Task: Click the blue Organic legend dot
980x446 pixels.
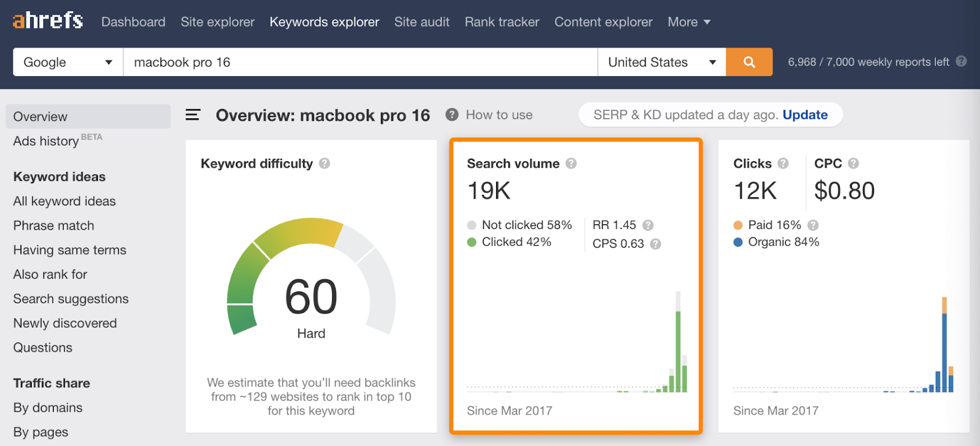Action: 738,242
